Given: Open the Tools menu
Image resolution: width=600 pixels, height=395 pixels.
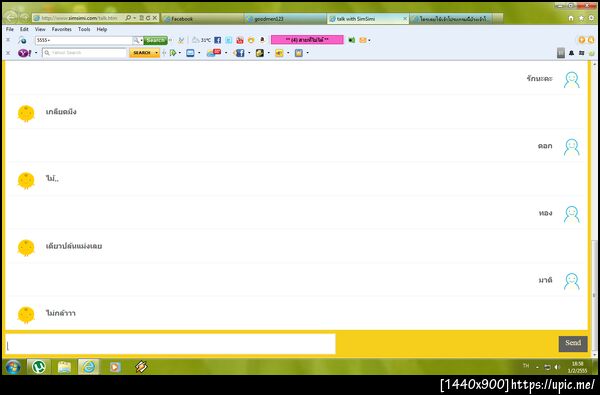Looking at the screenshot, I should coord(84,29).
